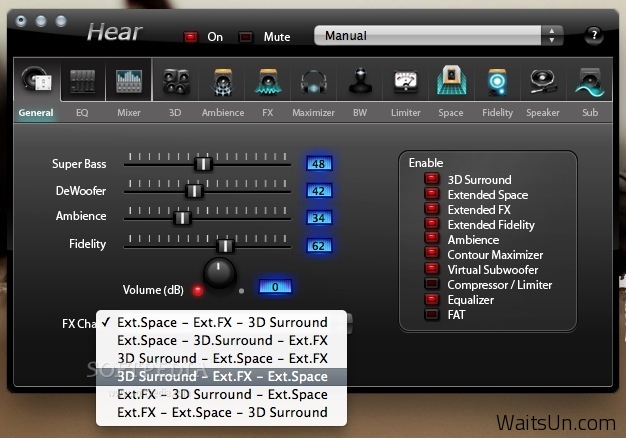Choose Ext.FX – Ext.Space – 3D Surround chain
Viewport: 626px width, 438px height.
pyautogui.click(x=222, y=412)
